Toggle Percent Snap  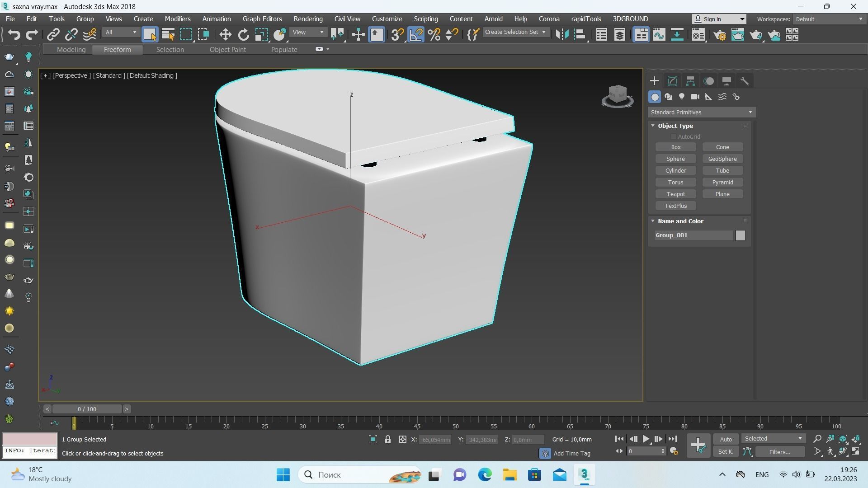point(434,35)
